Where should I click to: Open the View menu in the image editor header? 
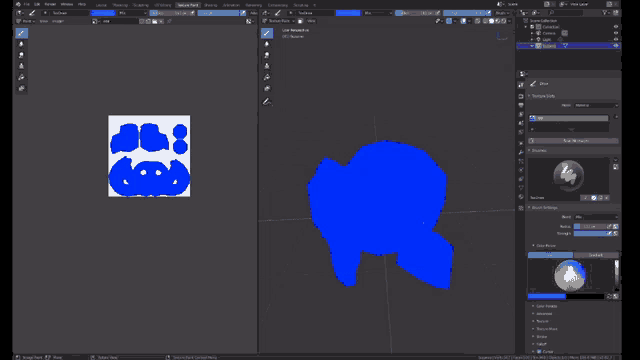44,21
